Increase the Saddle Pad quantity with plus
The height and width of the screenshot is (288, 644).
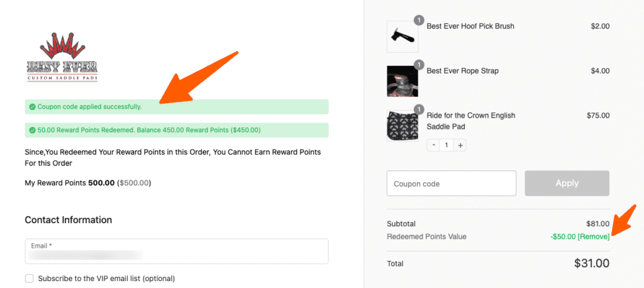tap(460, 145)
